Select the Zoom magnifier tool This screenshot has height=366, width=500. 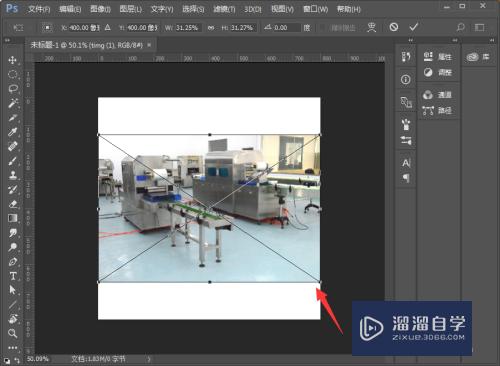coord(13,333)
